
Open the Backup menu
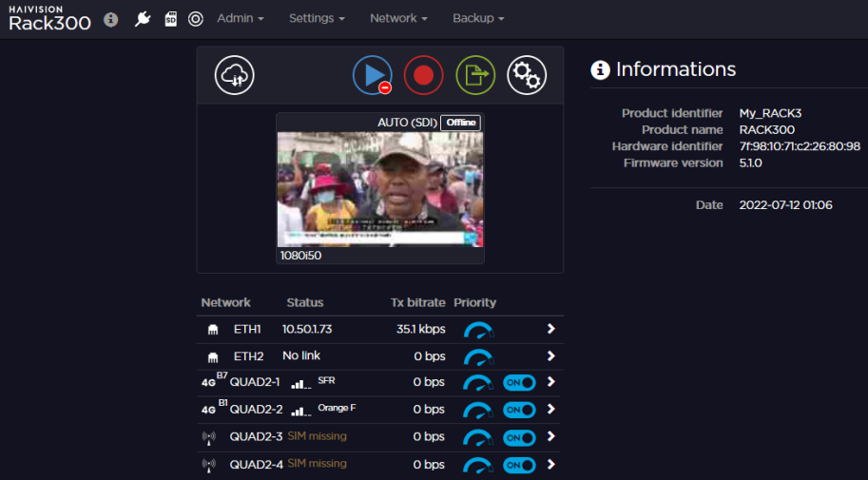pyautogui.click(x=478, y=18)
